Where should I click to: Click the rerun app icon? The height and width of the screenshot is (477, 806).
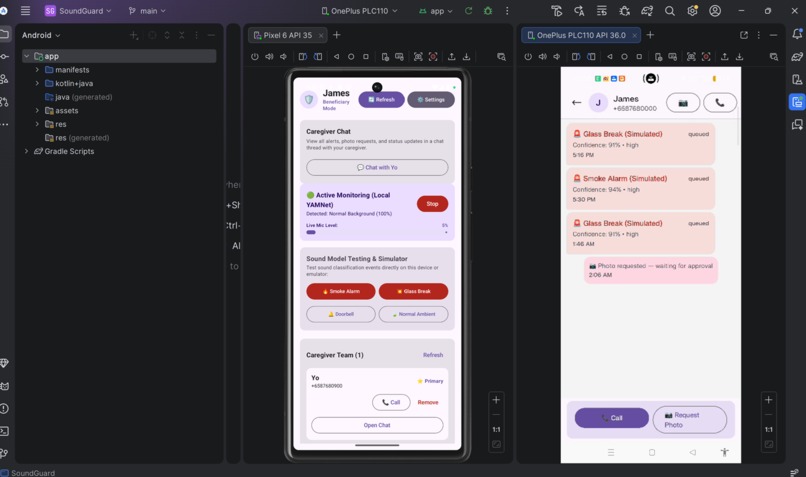[468, 11]
